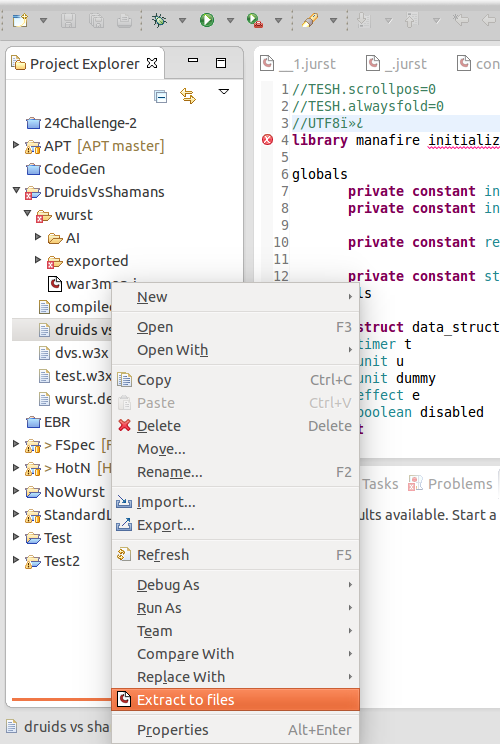The image size is (500, 744).
Task: Open dropdown arrow next to Debug icon
Action: (x=182, y=20)
